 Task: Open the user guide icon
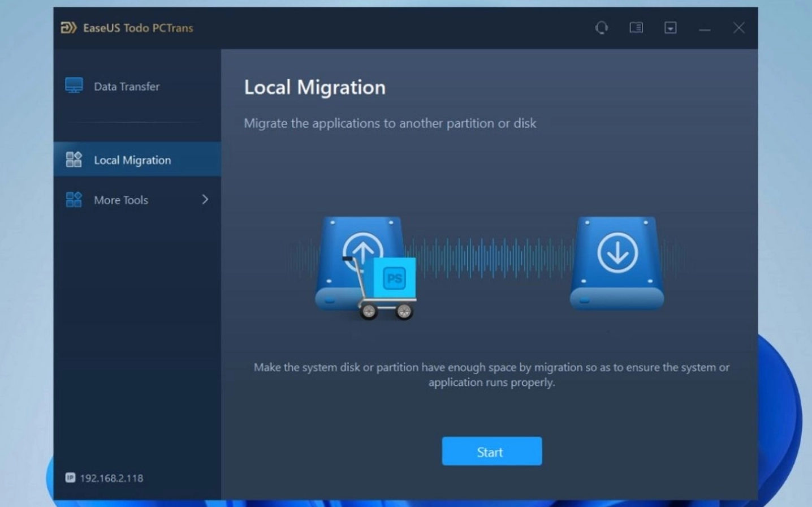pyautogui.click(x=636, y=27)
